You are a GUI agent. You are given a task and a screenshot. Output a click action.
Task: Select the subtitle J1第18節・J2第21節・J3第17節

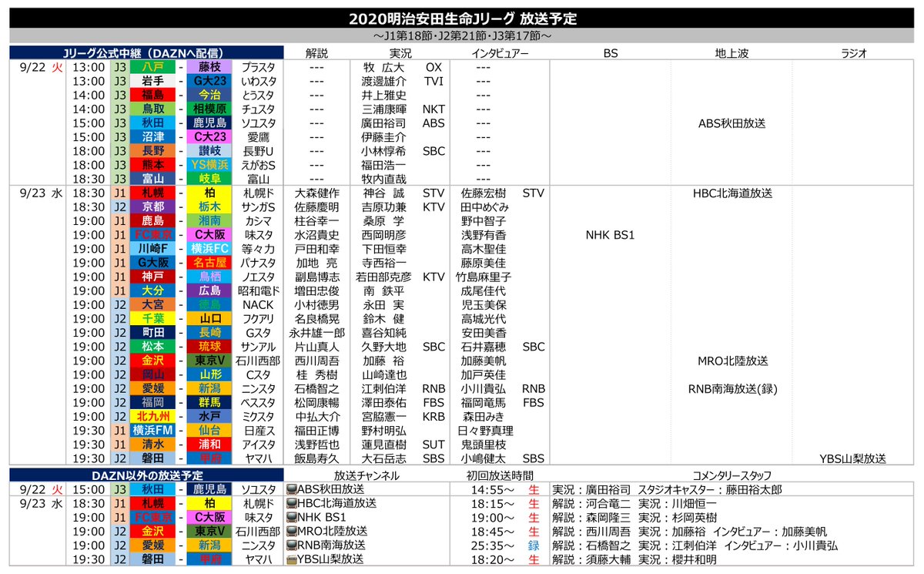462,36
